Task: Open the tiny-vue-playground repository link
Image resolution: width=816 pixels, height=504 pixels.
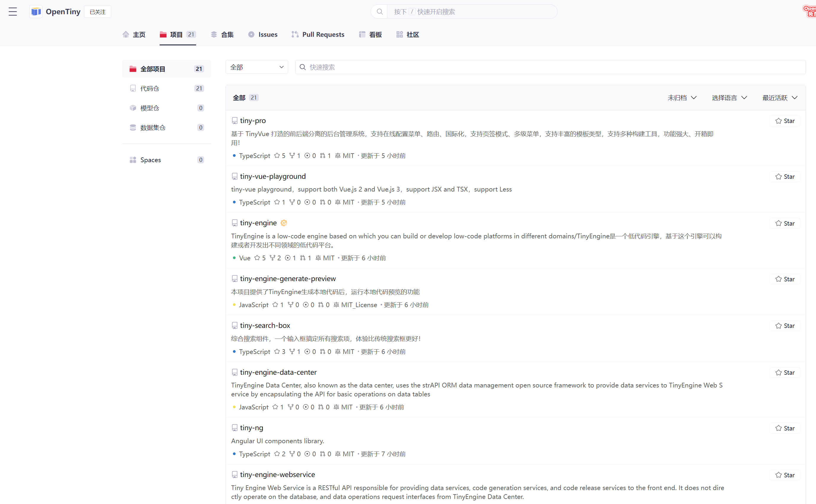Action: (273, 176)
